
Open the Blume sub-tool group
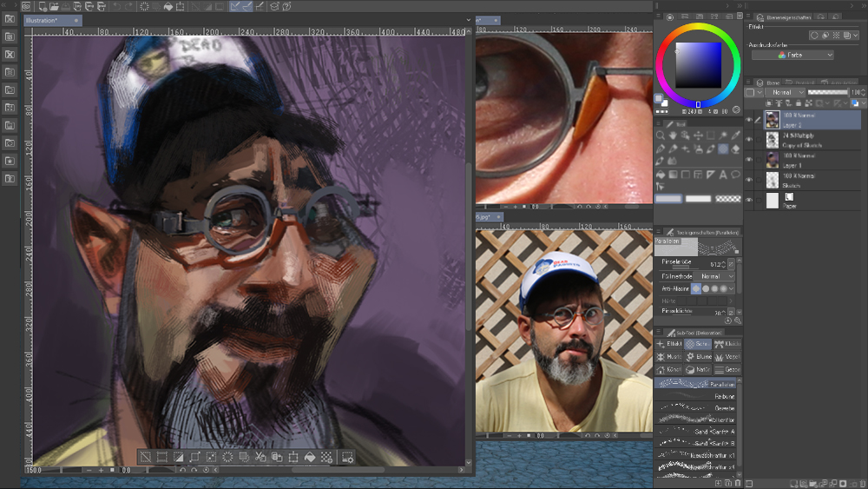click(700, 357)
